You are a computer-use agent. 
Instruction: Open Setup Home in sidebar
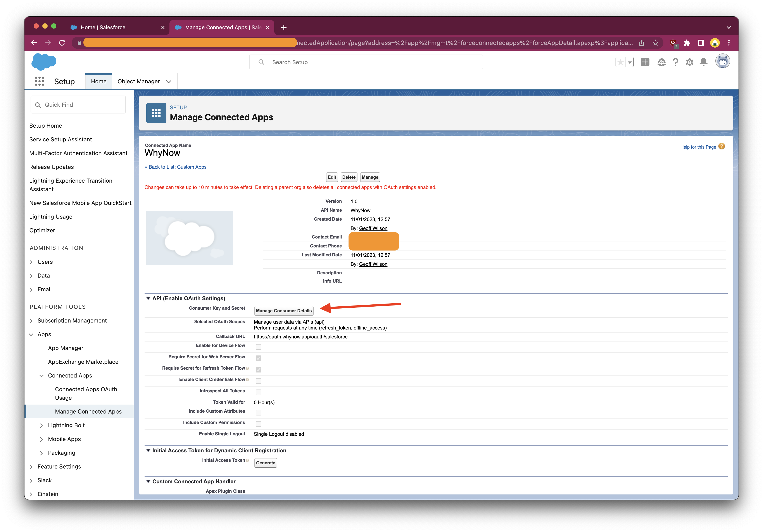[x=45, y=125]
